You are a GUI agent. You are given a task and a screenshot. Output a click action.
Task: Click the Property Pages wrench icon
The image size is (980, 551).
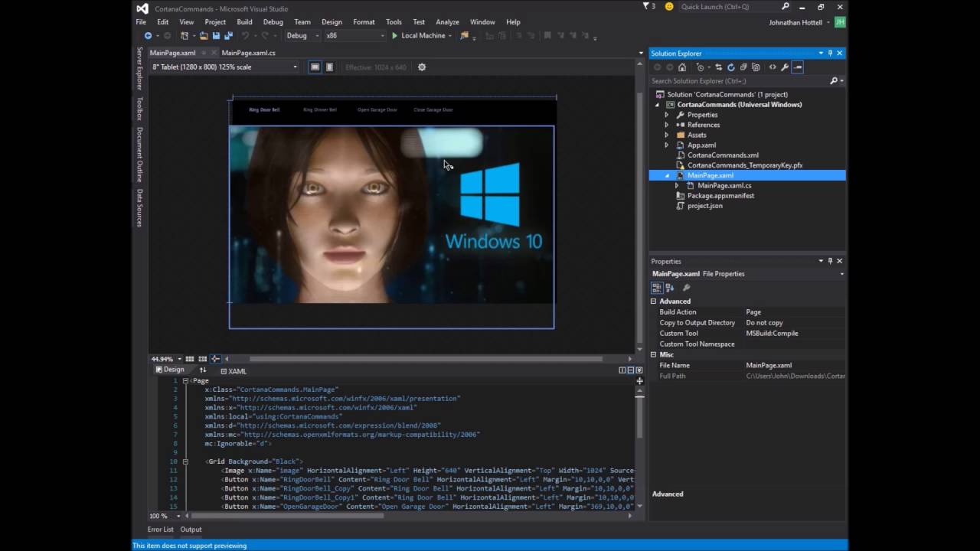tap(686, 288)
